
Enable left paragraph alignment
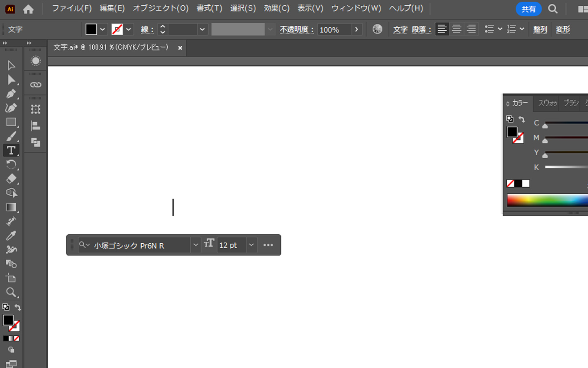(442, 29)
